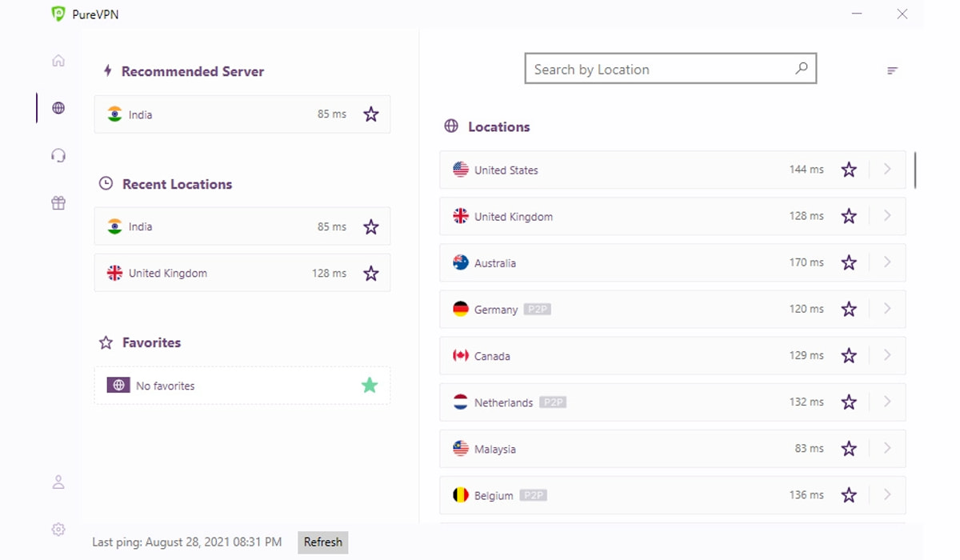Expand the United Kingdom location entry
Image resolution: width=960 pixels, height=560 pixels.
pos(887,216)
